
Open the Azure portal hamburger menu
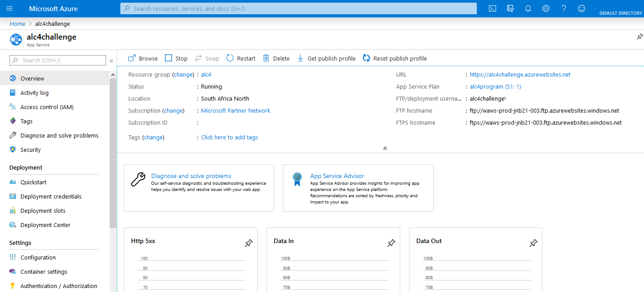[9, 8]
